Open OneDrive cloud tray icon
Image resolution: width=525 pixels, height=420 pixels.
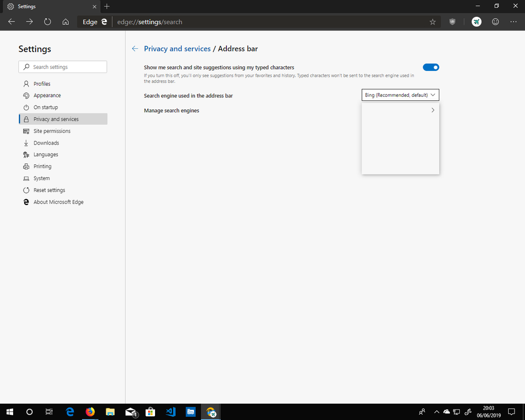click(446, 412)
